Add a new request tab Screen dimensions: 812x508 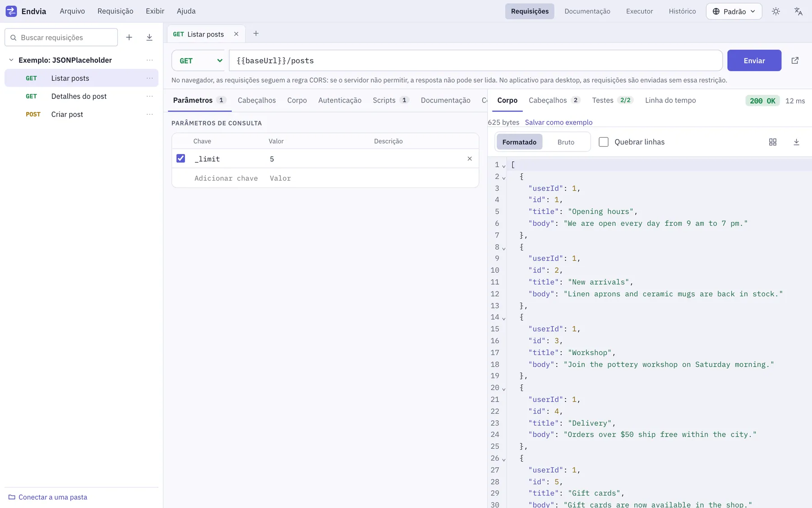coord(256,33)
